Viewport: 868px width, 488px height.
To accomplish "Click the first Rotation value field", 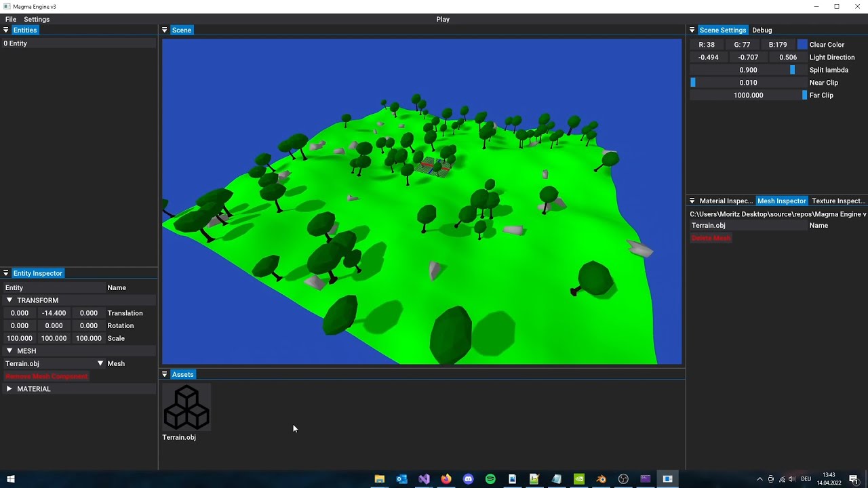I will coord(20,326).
